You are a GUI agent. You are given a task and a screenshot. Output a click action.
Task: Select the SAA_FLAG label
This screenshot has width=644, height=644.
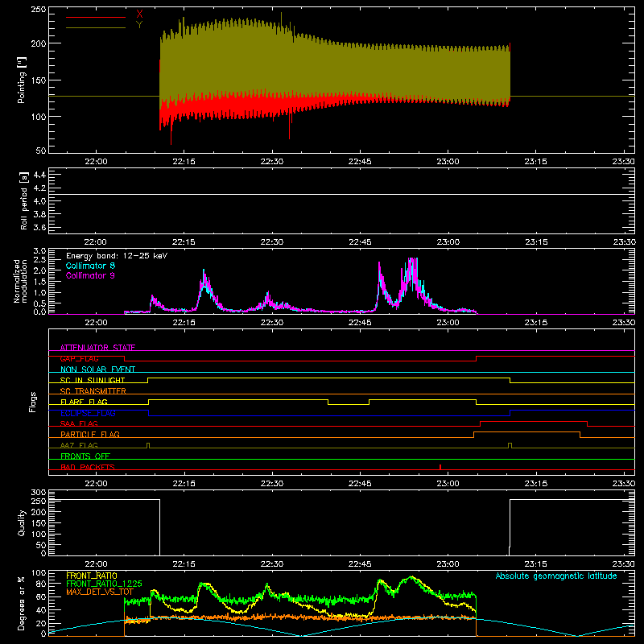pos(79,423)
